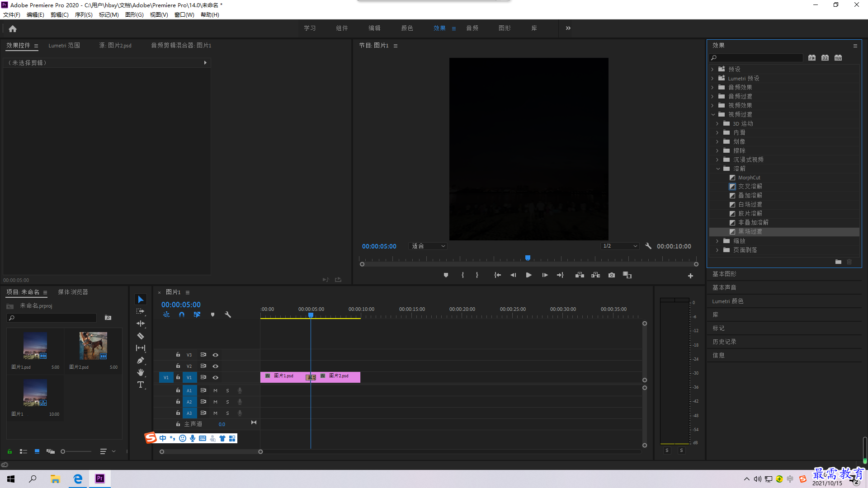Screen dimensions: 868x488
Task: Expand the 3D 运动 folder
Action: click(x=717, y=123)
